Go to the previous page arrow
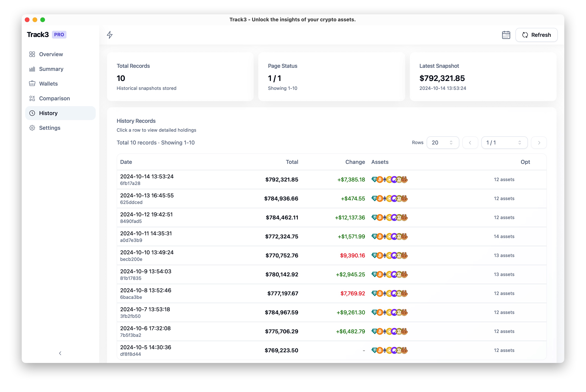Viewport: 586px width, 392px height. (470, 143)
